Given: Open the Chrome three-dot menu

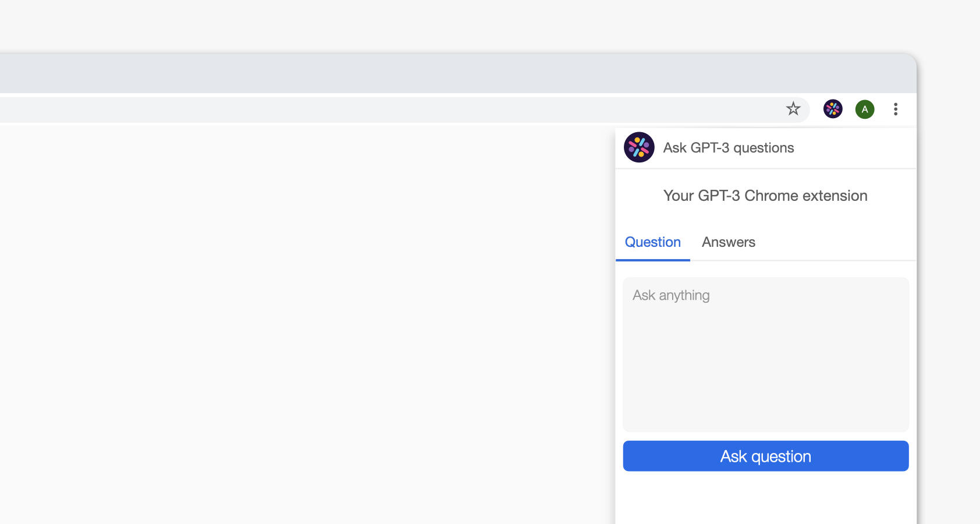Looking at the screenshot, I should [x=896, y=109].
